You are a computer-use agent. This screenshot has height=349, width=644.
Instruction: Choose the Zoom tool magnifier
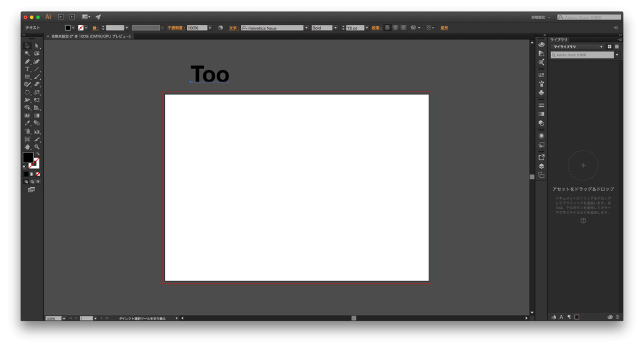(37, 147)
